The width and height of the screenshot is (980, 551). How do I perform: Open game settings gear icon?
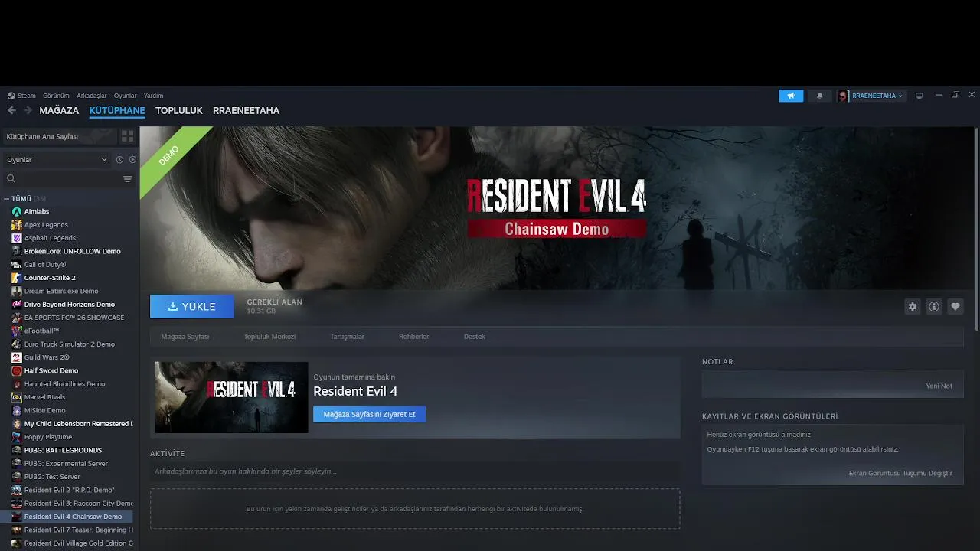[913, 307]
